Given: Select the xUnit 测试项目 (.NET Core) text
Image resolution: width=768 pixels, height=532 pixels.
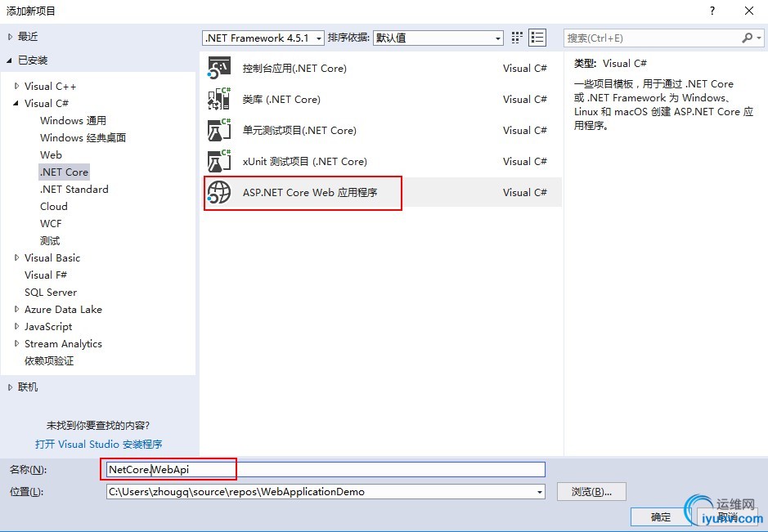Looking at the screenshot, I should tap(304, 162).
